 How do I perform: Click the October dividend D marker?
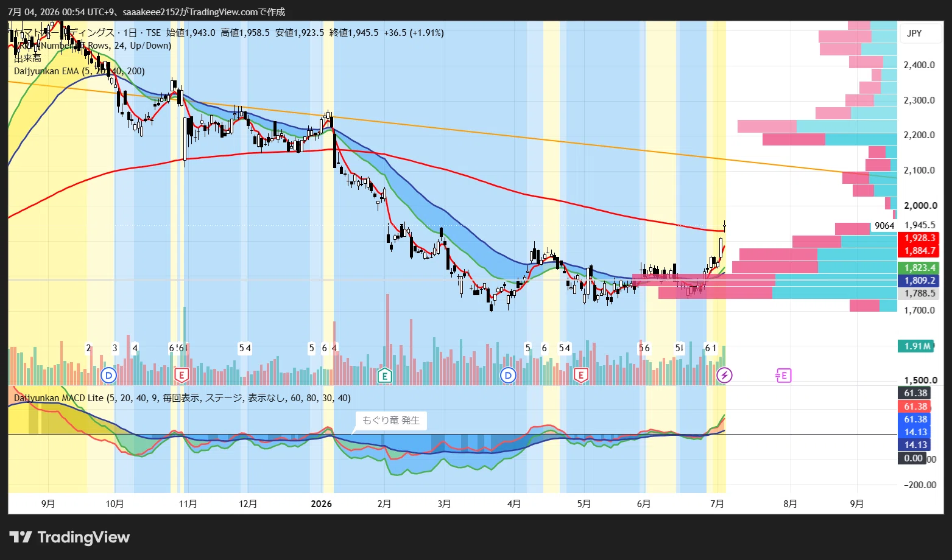point(109,375)
